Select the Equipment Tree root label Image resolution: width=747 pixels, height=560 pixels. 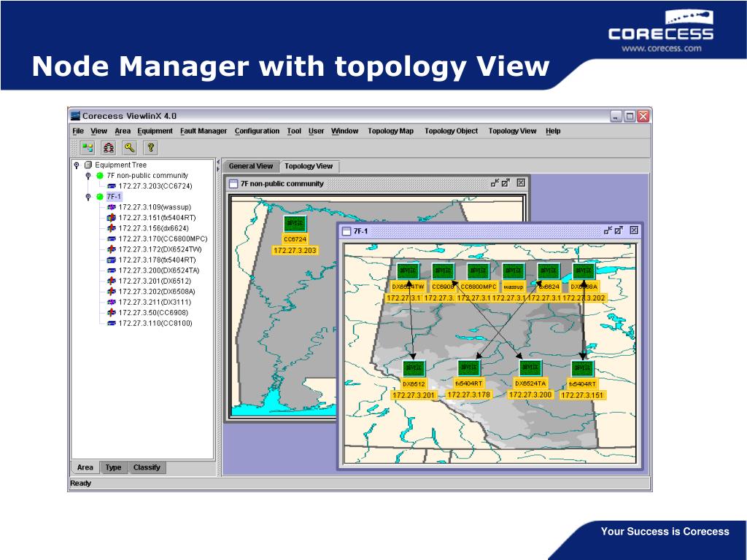[120, 166]
